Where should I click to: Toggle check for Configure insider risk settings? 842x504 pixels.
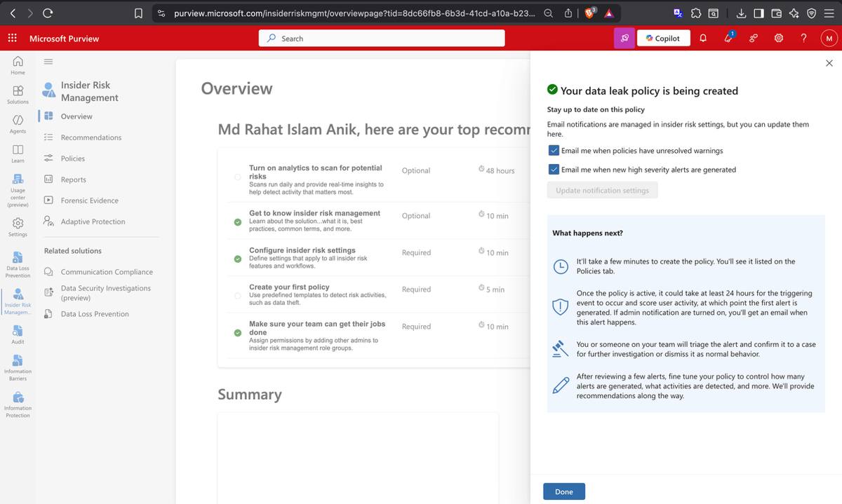click(x=238, y=259)
